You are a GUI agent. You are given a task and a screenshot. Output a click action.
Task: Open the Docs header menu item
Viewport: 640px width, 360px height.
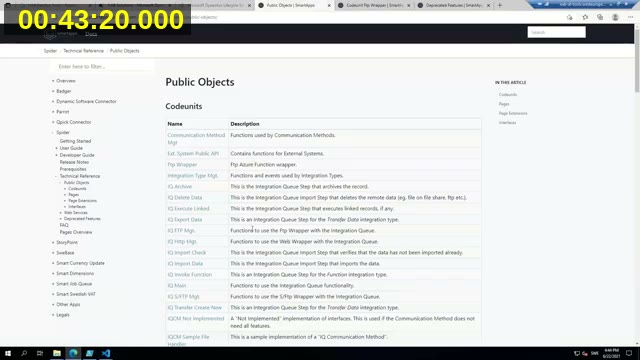pyautogui.click(x=91, y=33)
